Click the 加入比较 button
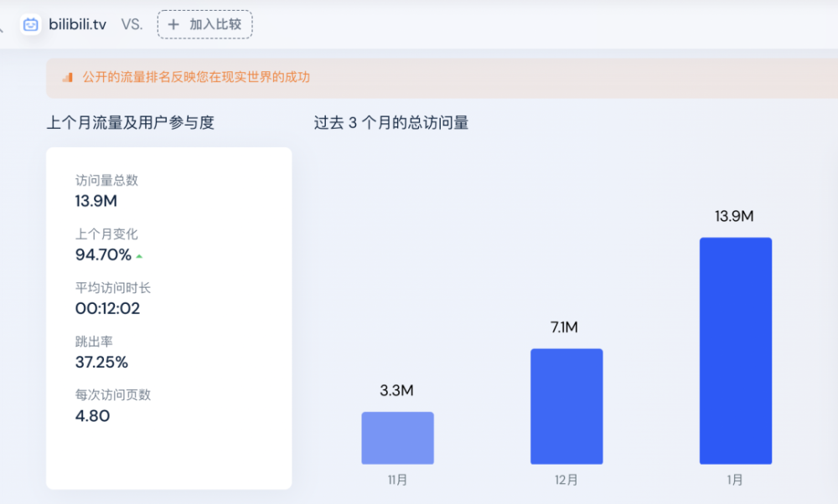The height and width of the screenshot is (504, 838). [204, 24]
